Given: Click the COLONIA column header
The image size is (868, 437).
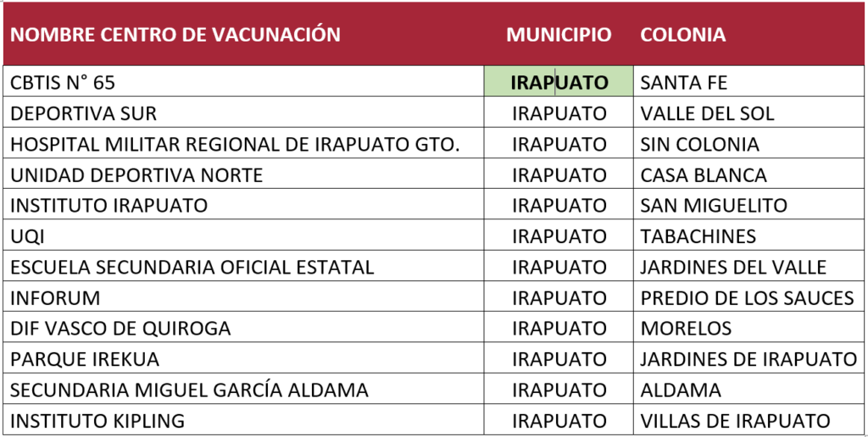Looking at the screenshot, I should (683, 35).
